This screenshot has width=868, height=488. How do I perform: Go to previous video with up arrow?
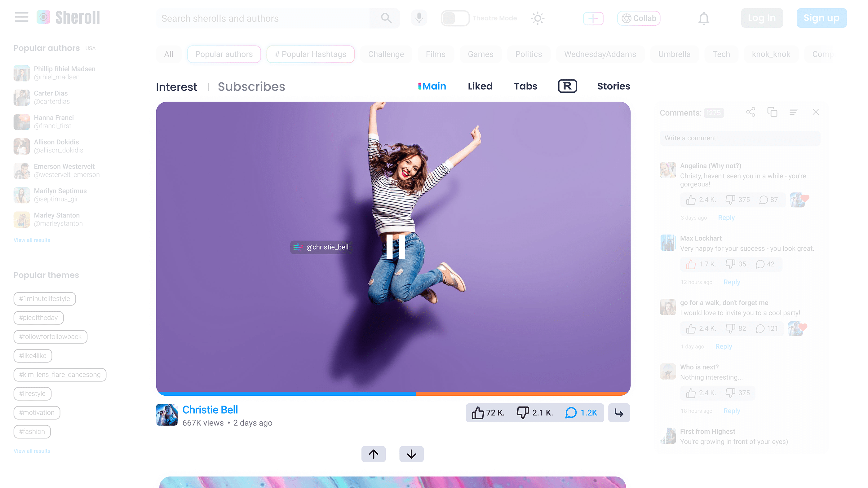373,454
